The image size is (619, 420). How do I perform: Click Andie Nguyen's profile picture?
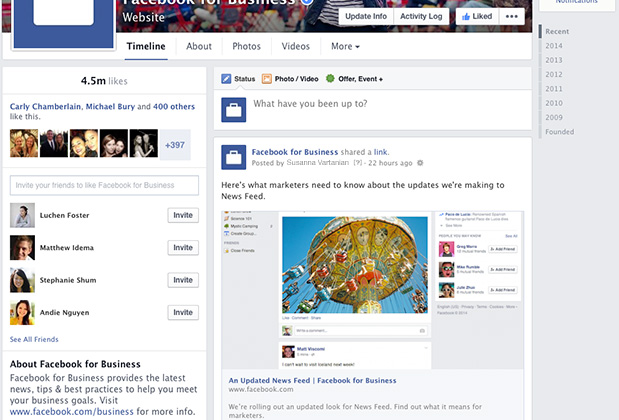(23, 312)
